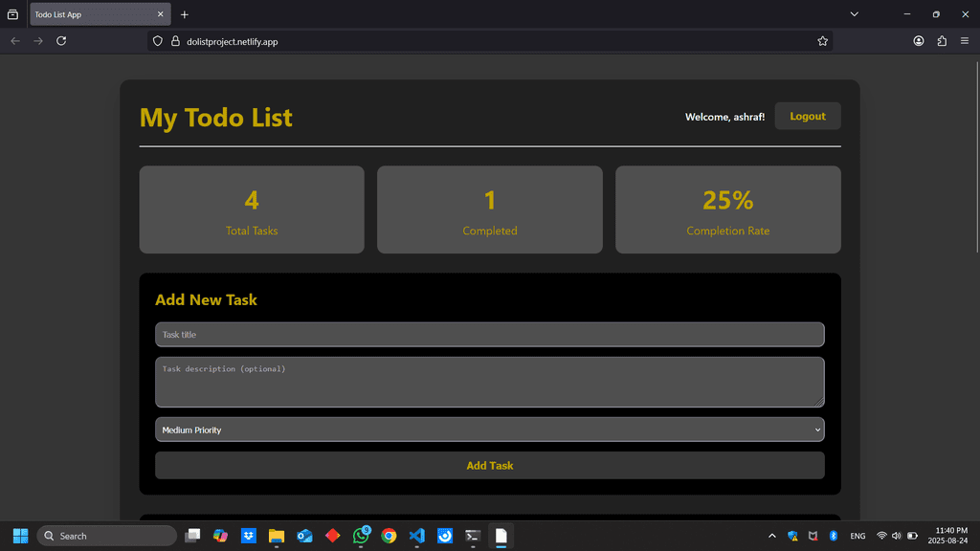Open the browser extensions puzzle icon

942,41
